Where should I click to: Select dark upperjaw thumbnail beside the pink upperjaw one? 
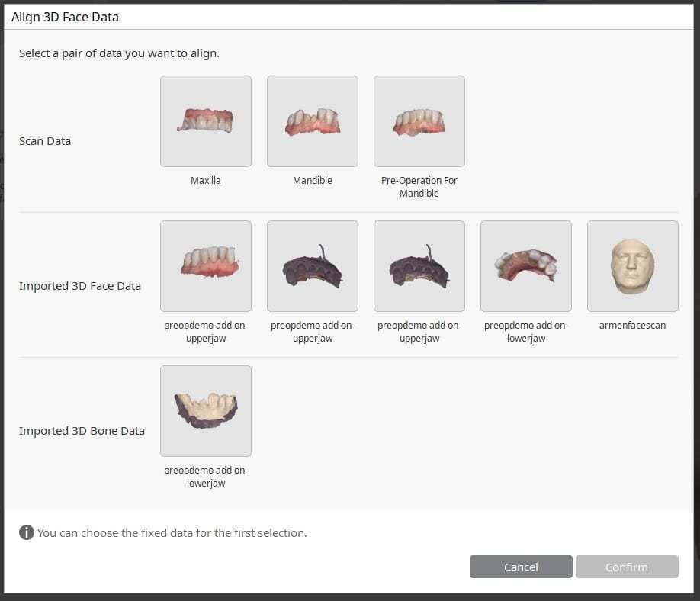tap(313, 266)
